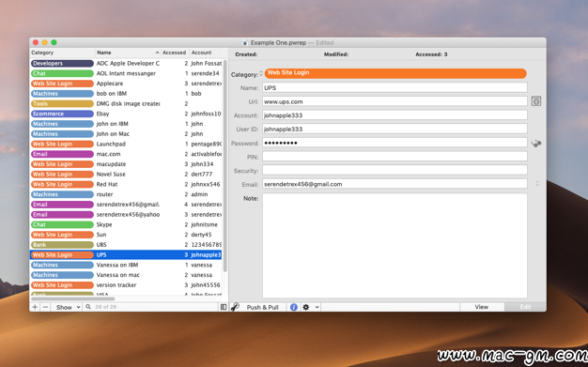
Task: Click the Name input field
Action: tap(395, 87)
